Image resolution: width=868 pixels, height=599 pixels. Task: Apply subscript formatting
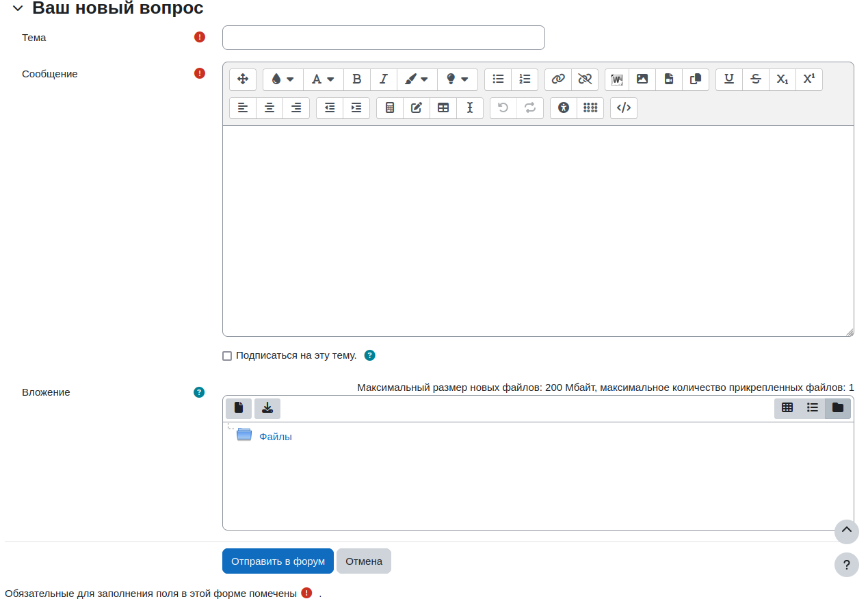[782, 79]
